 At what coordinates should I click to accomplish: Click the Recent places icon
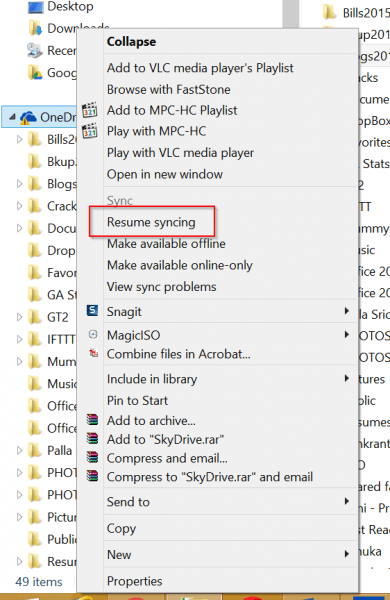pyautogui.click(x=35, y=51)
